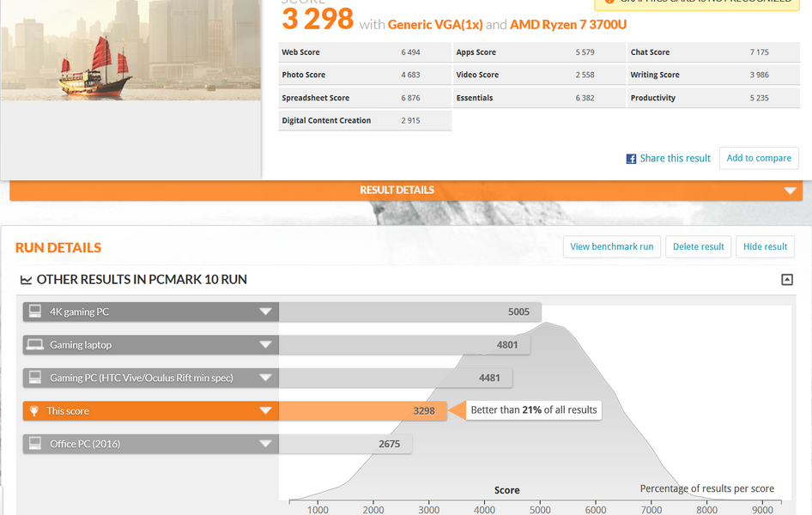The image size is (812, 515).
Task: Open the Share this result link
Action: point(675,159)
